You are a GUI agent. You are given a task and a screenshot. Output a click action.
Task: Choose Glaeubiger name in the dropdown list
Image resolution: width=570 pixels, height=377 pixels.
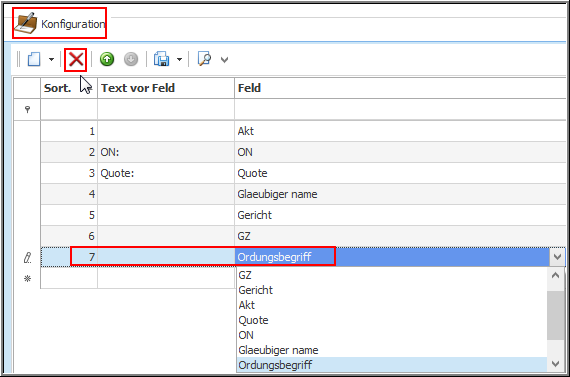392,350
